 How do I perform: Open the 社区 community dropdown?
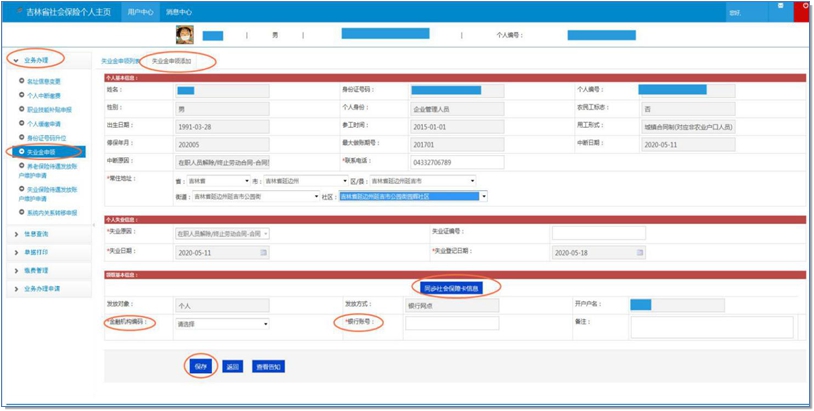[413, 197]
